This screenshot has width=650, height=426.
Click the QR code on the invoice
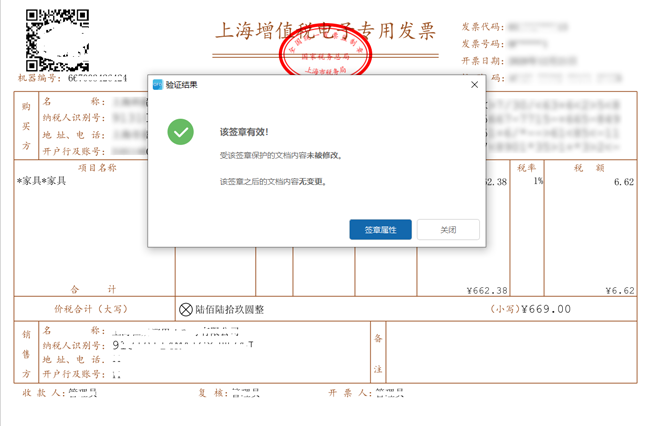click(57, 38)
